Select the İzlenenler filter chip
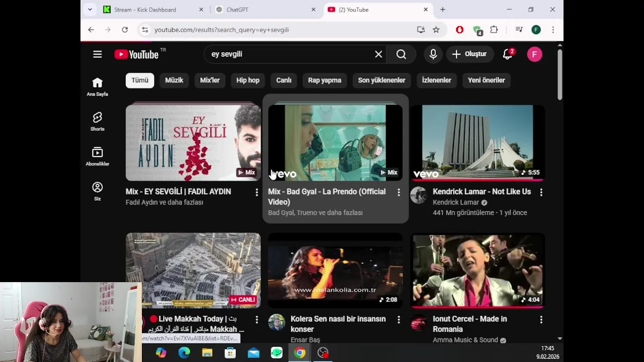Screen dimensions: 644x362 [x=436, y=80]
